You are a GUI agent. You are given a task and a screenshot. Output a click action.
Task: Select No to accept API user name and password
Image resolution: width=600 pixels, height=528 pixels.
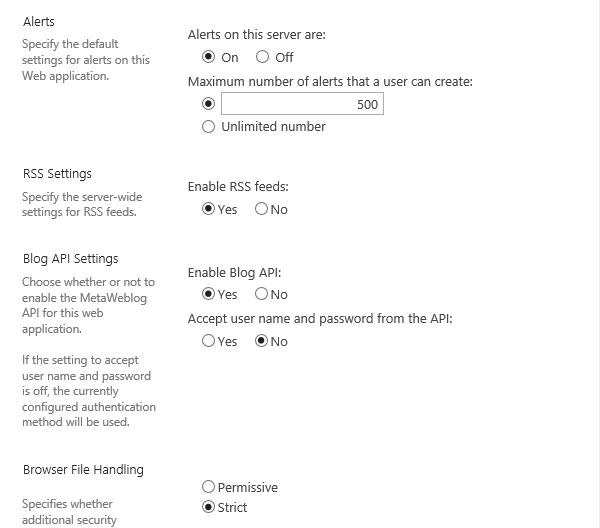pos(262,341)
